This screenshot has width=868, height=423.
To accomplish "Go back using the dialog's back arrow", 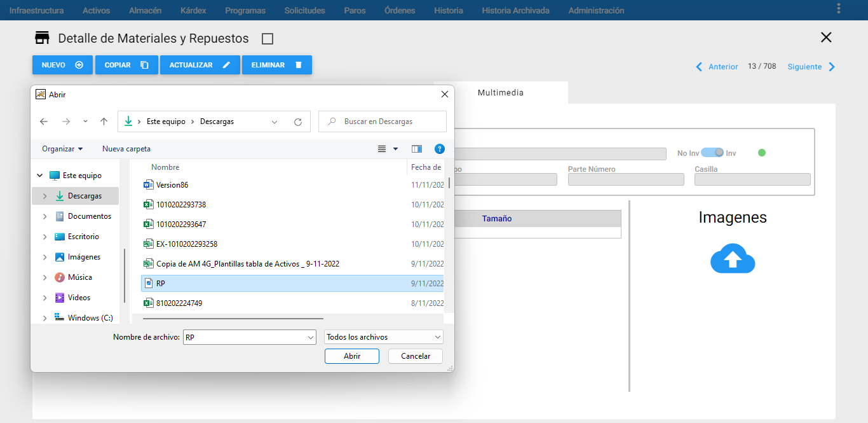I will pyautogui.click(x=44, y=121).
